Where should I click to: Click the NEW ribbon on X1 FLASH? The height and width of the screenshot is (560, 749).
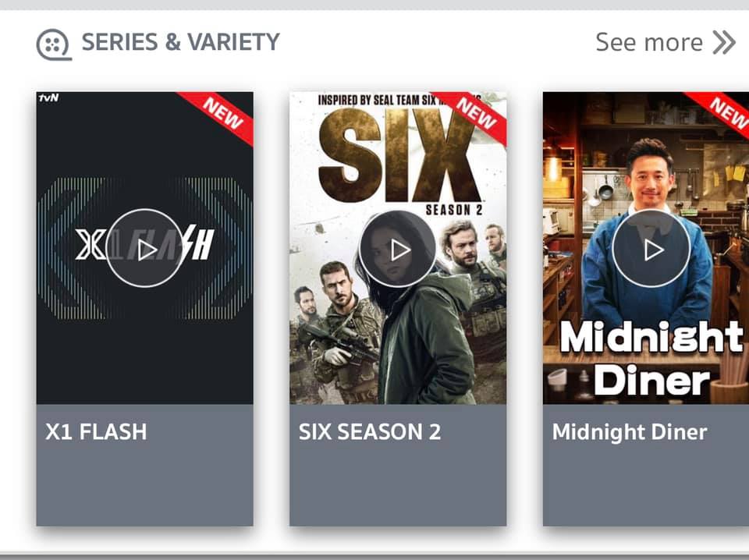(219, 115)
